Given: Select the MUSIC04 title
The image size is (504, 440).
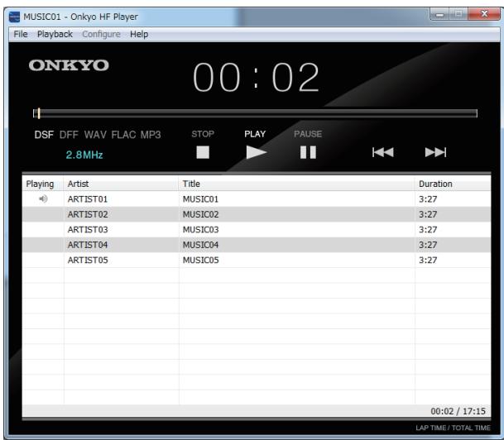Looking at the screenshot, I should (200, 245).
